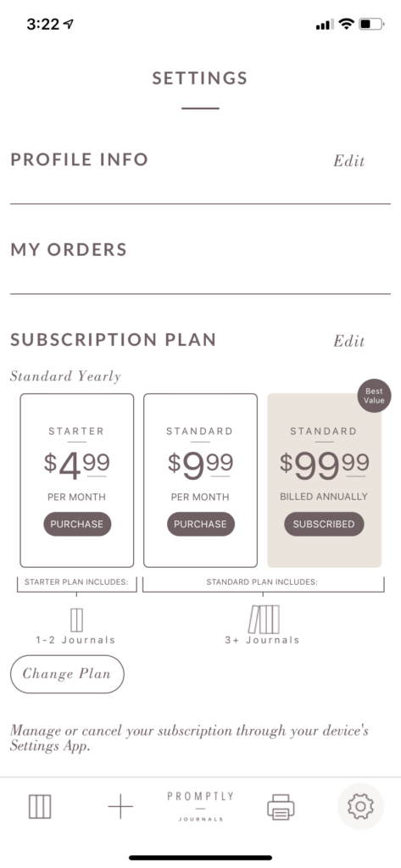
Task: Check Wi-Fi status icon in status bar
Action: pos(347,24)
